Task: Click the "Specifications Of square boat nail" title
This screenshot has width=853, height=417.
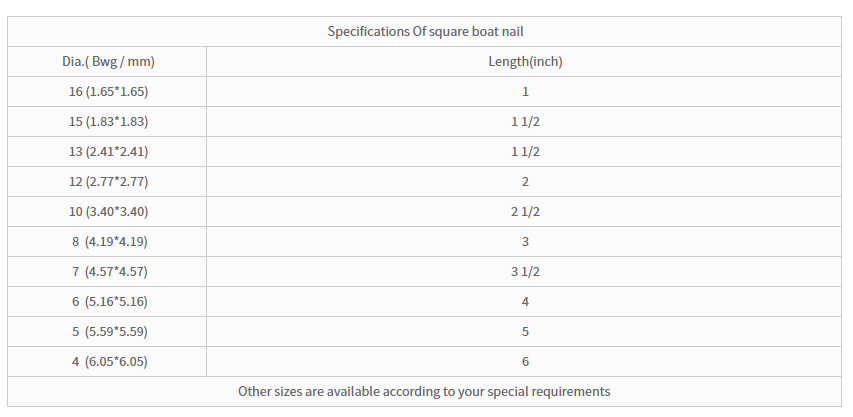Action: tap(424, 32)
